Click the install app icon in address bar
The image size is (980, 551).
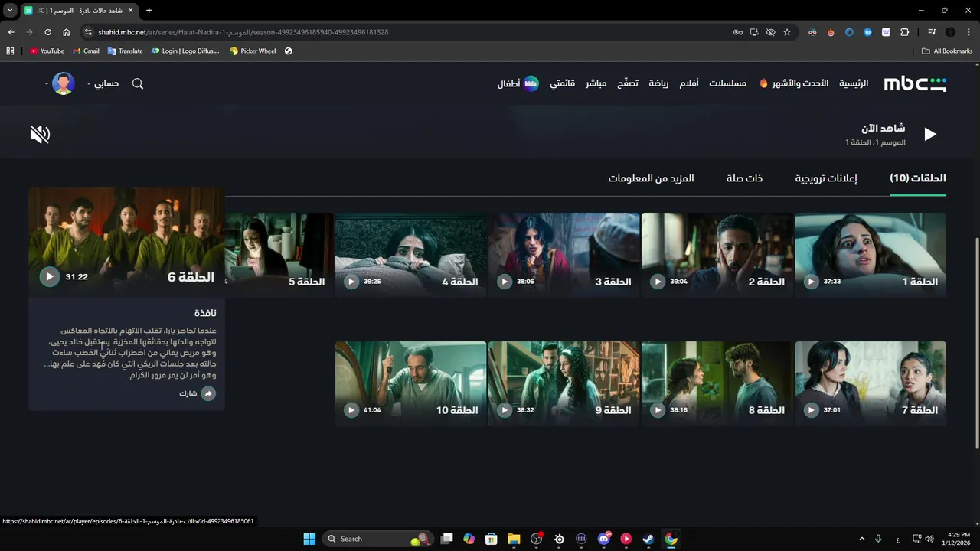click(754, 32)
